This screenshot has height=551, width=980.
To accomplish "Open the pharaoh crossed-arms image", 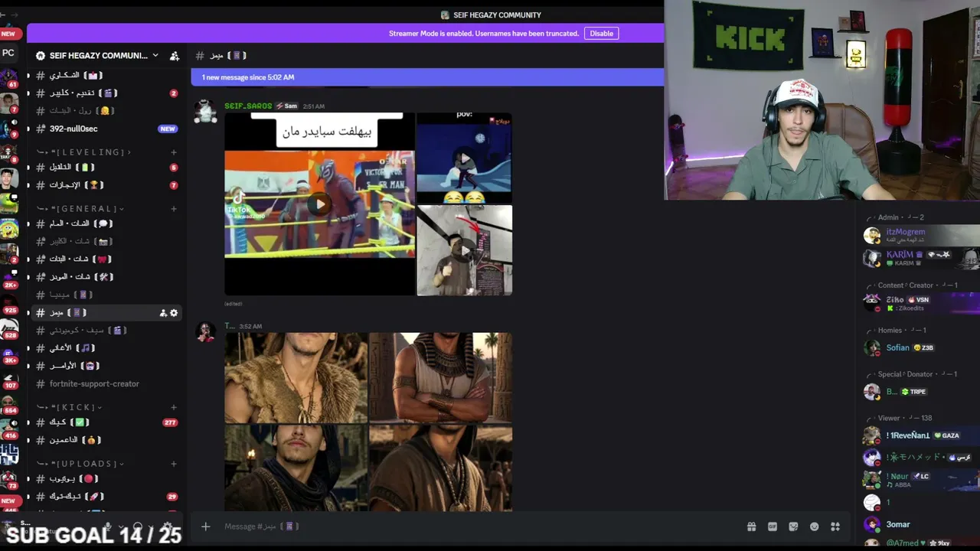I will tap(440, 377).
